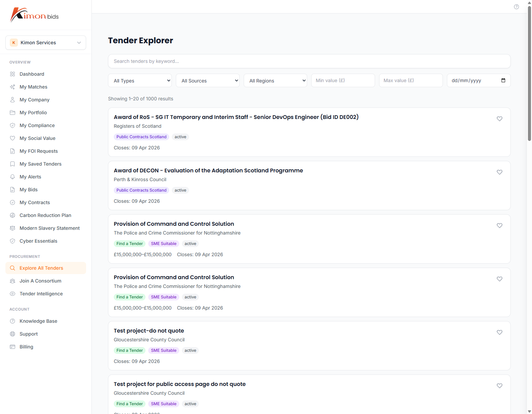Click the Knowledge Base question icon
Screen dimensions: 532x414
12,321
